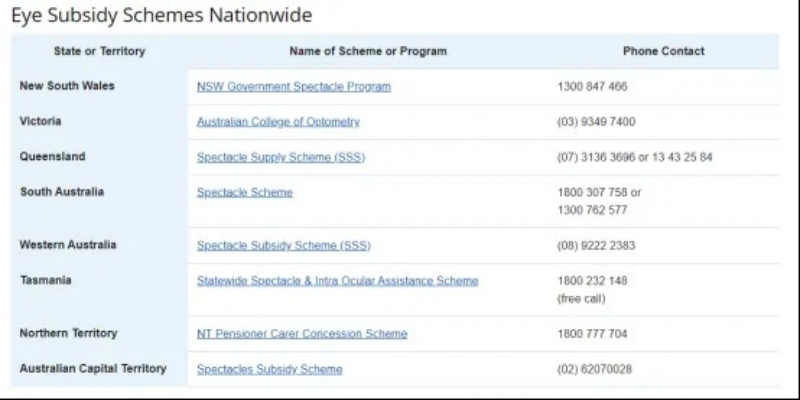The height and width of the screenshot is (400, 800).
Task: Select the Tasmania state cell
Action: pos(46,281)
